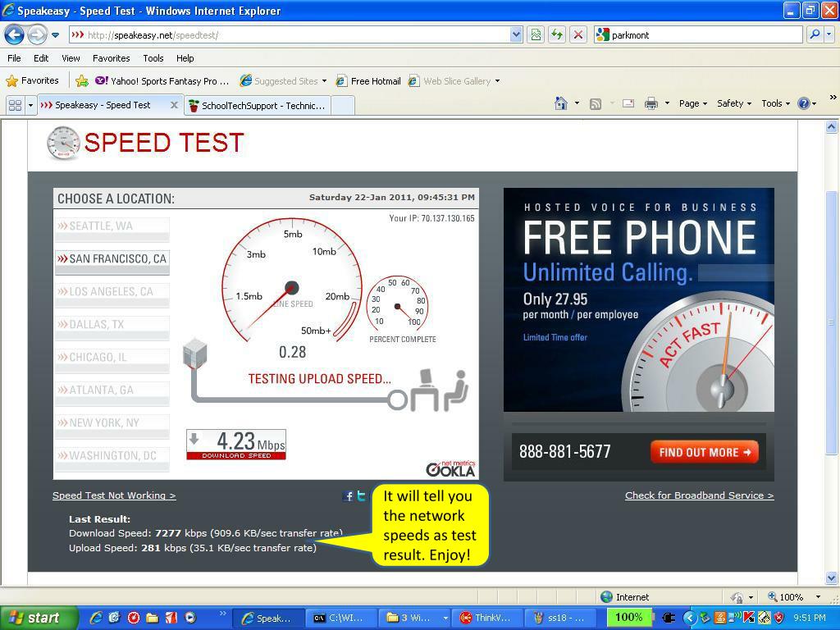Click the Quick Tabs grid icon
The image size is (840, 630).
click(15, 105)
